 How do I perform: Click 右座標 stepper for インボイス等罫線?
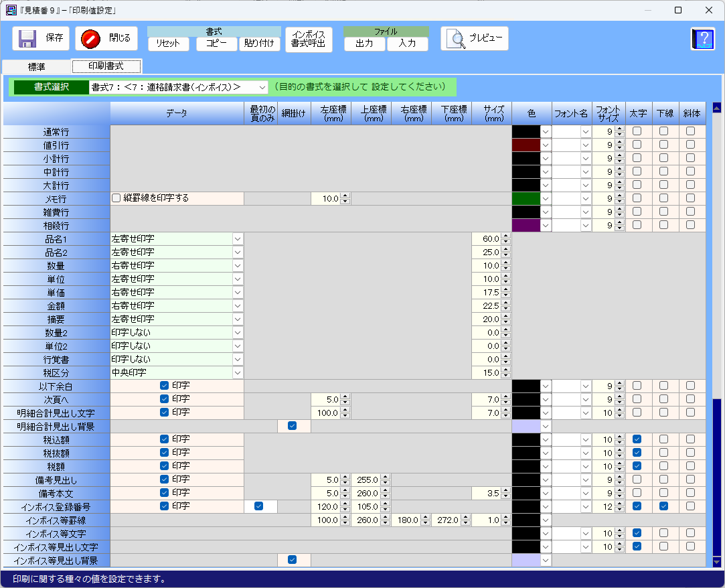[426, 520]
